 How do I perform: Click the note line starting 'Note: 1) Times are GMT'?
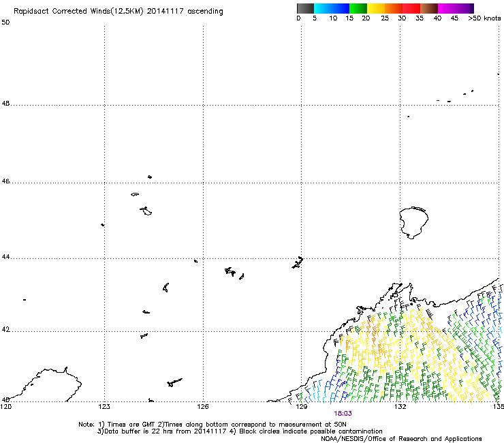tap(212, 425)
